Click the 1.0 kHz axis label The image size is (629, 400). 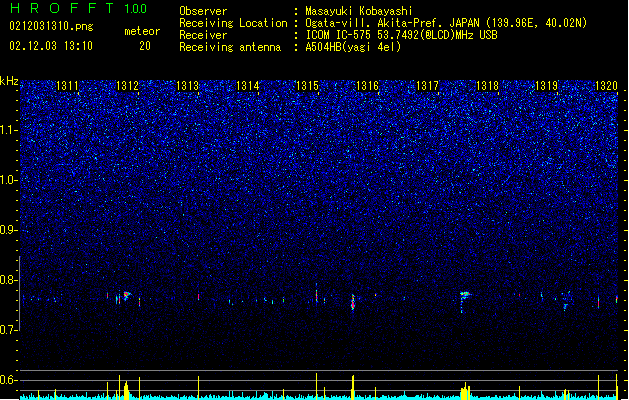tap(9, 180)
